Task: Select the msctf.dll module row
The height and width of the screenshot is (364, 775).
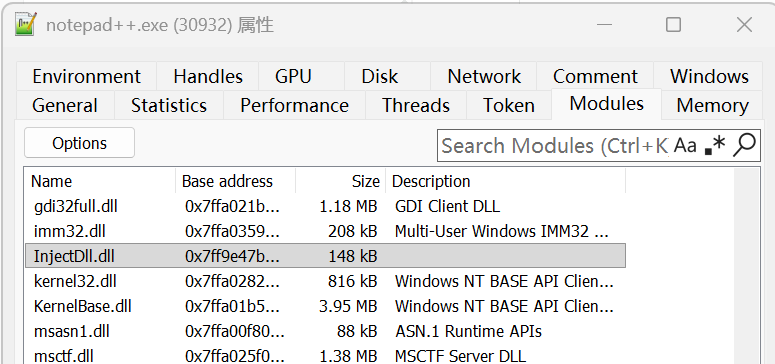Action: click(325, 355)
